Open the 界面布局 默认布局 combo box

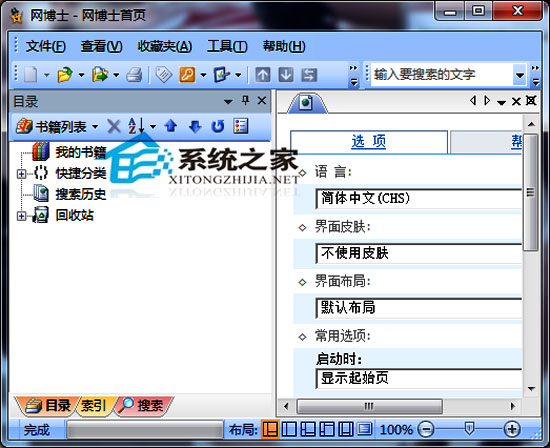pyautogui.click(x=419, y=308)
